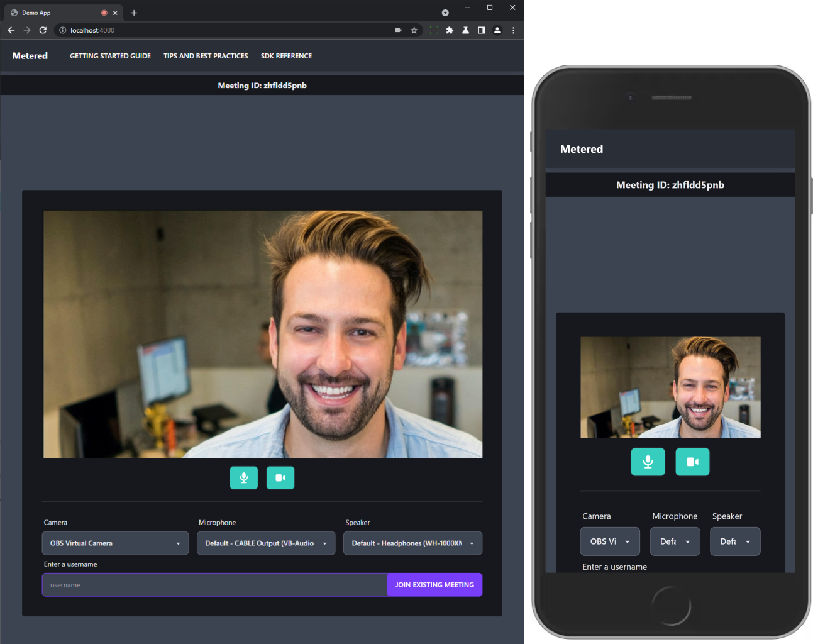The width and height of the screenshot is (813, 644).
Task: Click the camera indicator in the address bar
Action: coord(398,30)
